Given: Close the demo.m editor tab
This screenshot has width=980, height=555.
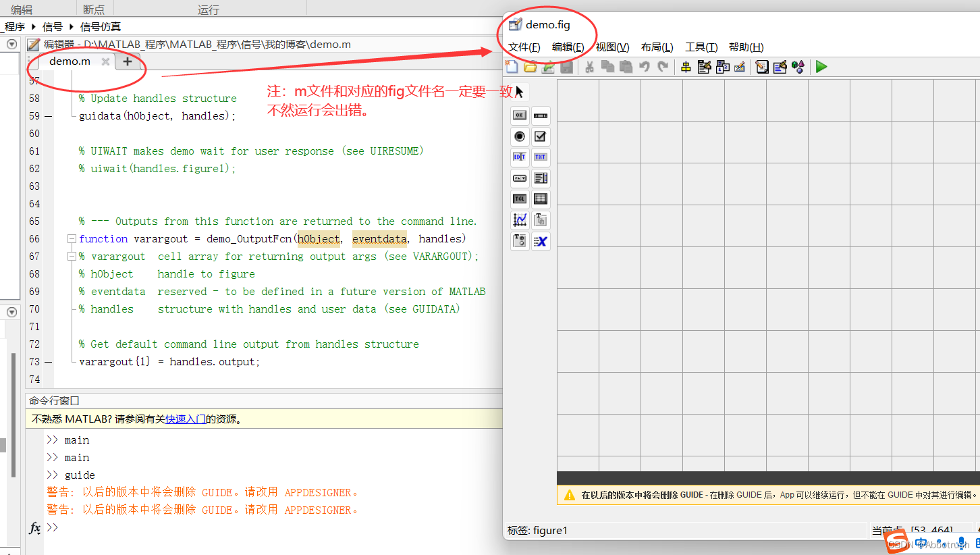Looking at the screenshot, I should click(105, 61).
